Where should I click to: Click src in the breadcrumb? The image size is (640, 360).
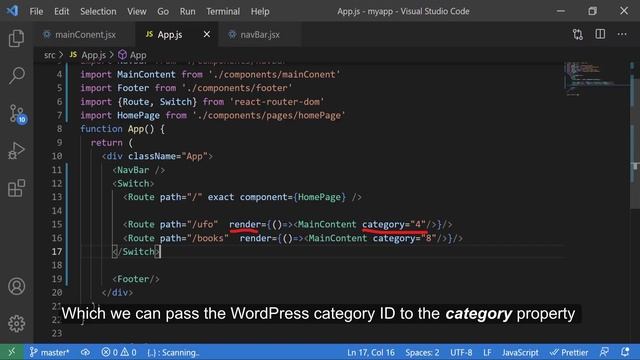(49, 55)
